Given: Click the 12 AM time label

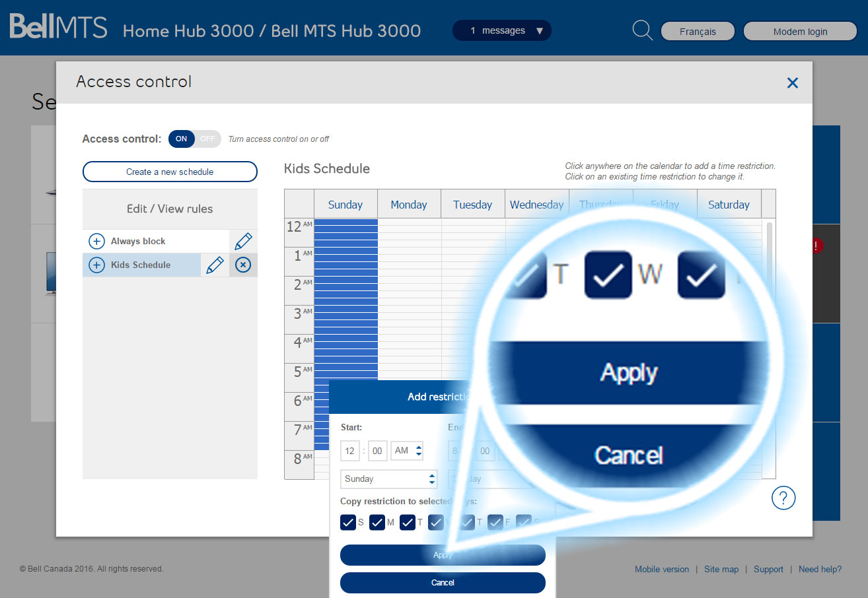Looking at the screenshot, I should pos(299,226).
